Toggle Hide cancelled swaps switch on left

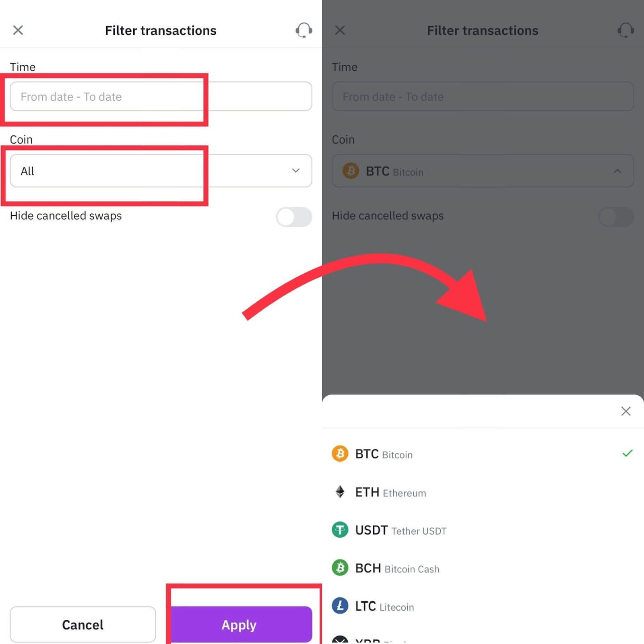point(294,217)
